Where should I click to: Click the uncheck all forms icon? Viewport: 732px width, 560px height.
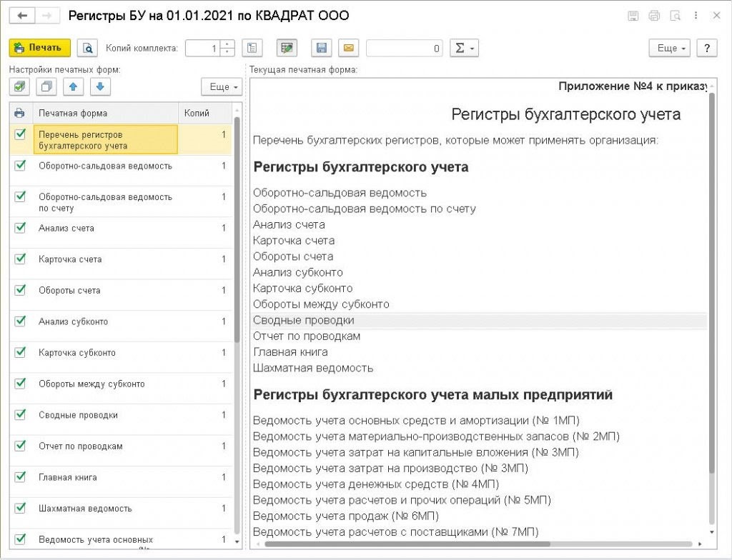click(46, 86)
